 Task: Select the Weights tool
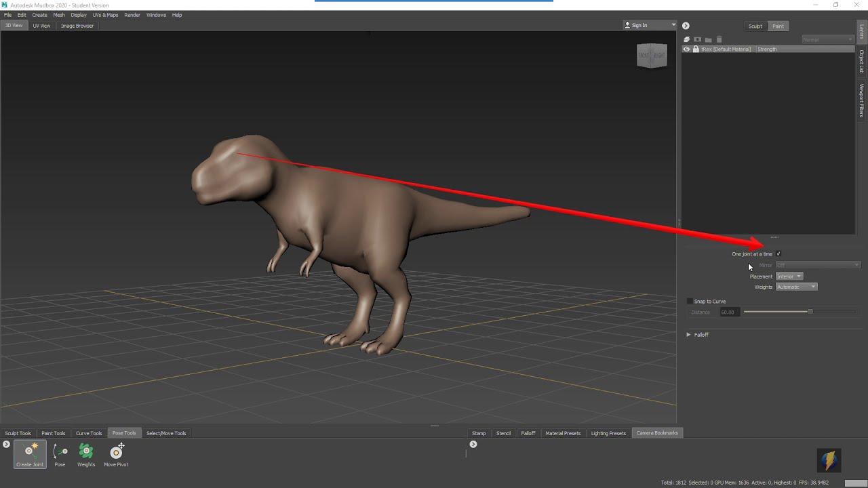click(x=86, y=454)
